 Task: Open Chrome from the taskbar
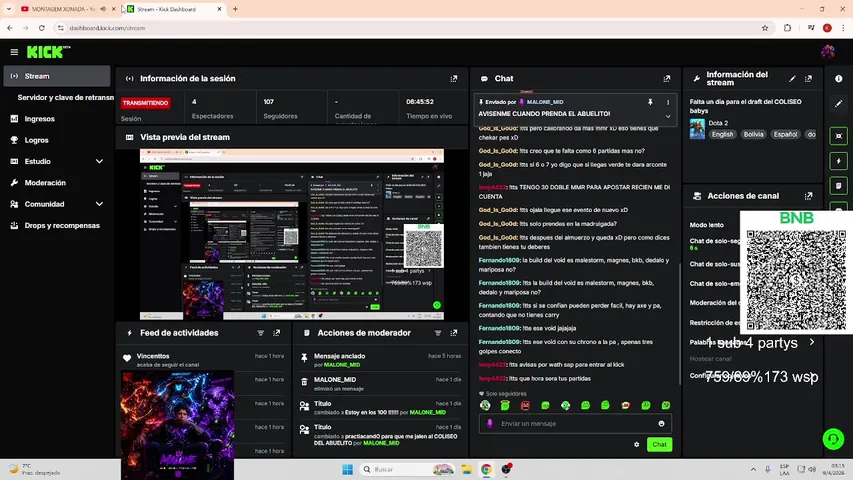tap(486, 469)
